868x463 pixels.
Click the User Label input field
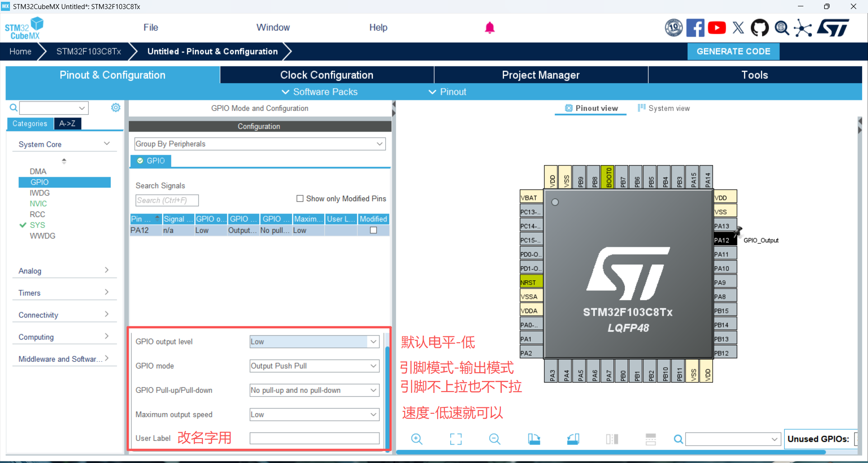coord(315,438)
